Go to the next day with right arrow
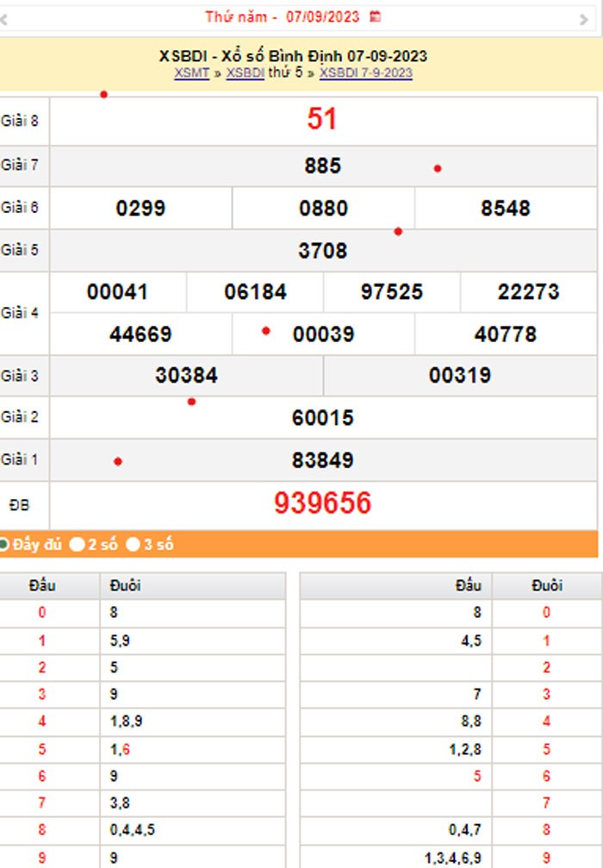603x868 pixels. [x=584, y=19]
